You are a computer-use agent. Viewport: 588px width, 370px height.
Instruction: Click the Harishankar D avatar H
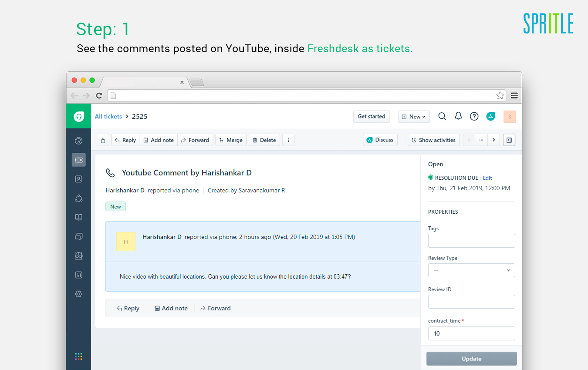pyautogui.click(x=126, y=242)
